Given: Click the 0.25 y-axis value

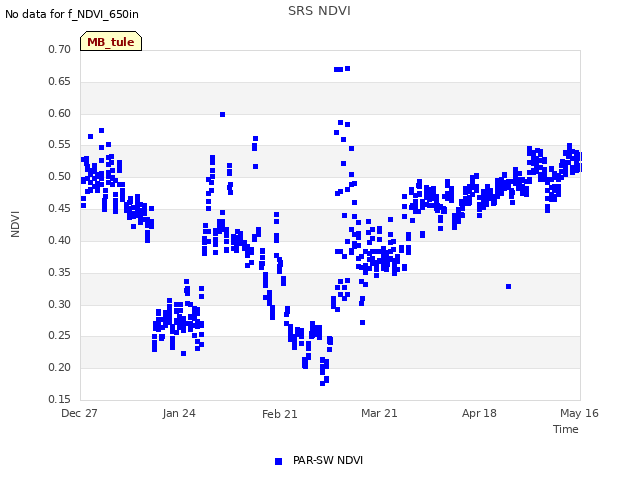Looking at the screenshot, I should click(x=59, y=336).
